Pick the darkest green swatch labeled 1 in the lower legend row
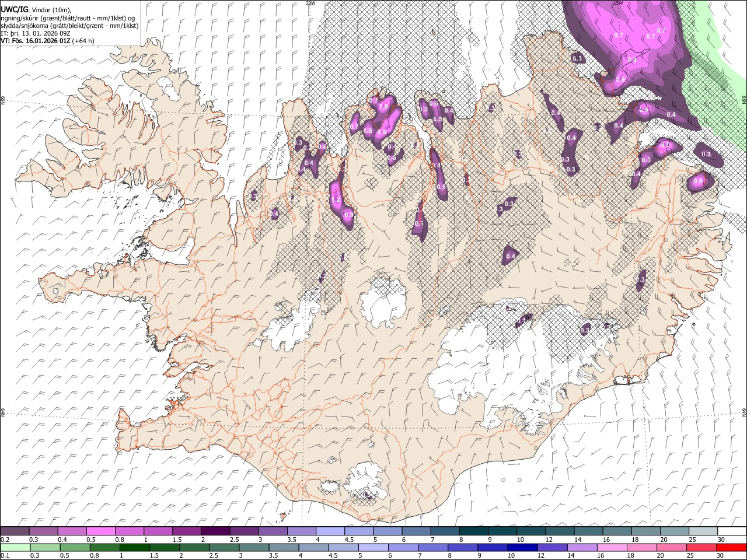Screen dimensions: 747x560 tap(135, 547)
